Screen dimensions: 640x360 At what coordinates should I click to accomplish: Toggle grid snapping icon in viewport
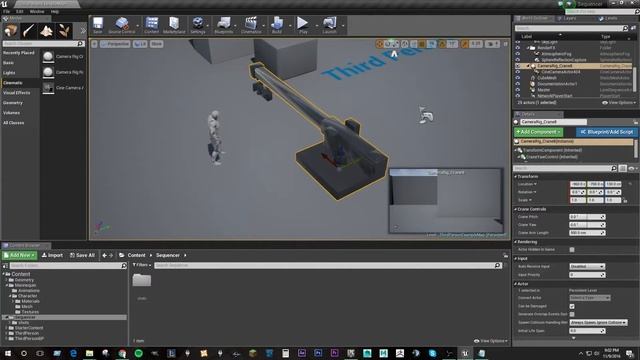point(422,44)
